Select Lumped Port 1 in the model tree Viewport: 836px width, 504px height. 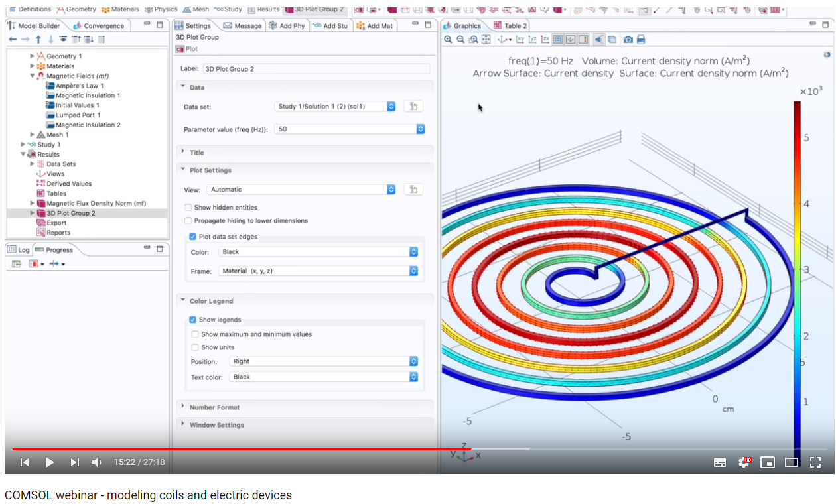click(x=78, y=115)
